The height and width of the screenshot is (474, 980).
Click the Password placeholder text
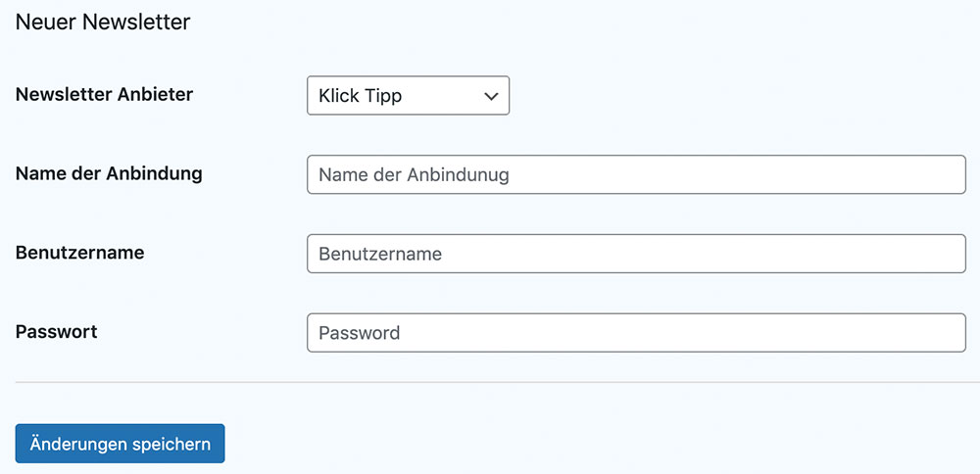click(359, 333)
